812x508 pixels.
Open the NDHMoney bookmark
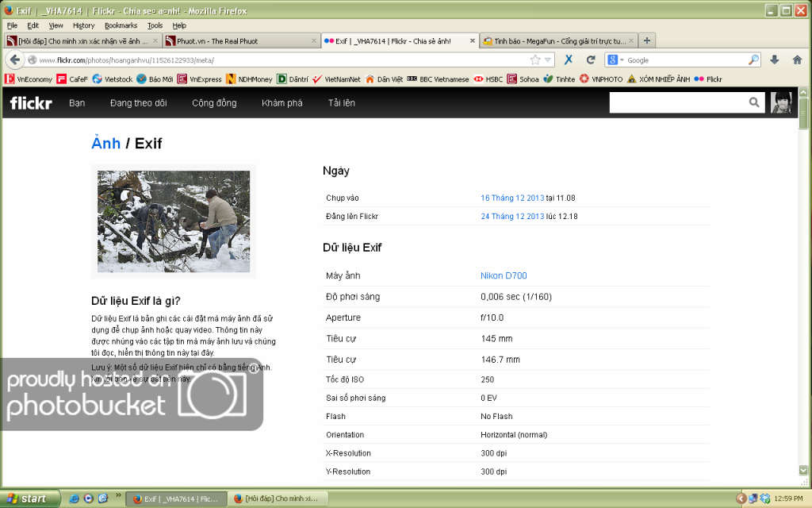tap(249, 79)
